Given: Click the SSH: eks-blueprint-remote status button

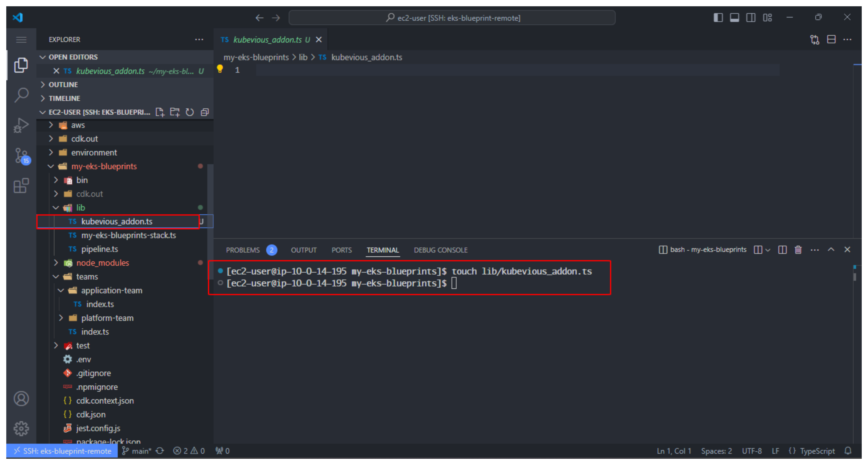Looking at the screenshot, I should (62, 451).
